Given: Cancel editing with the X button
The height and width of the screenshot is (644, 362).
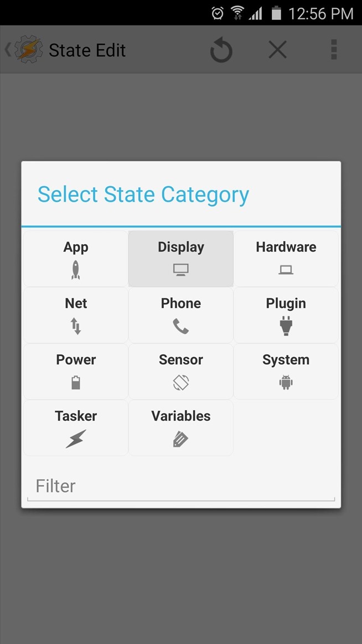Looking at the screenshot, I should tap(277, 50).
